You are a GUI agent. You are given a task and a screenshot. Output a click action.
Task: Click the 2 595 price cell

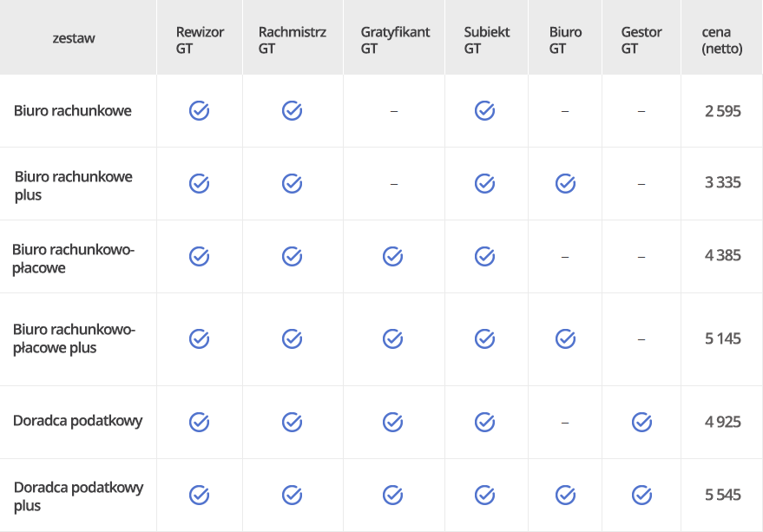(722, 111)
